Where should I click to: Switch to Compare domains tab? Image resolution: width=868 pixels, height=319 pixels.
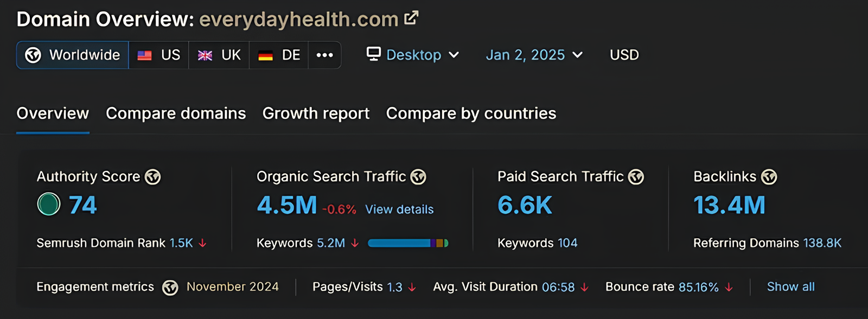point(176,113)
